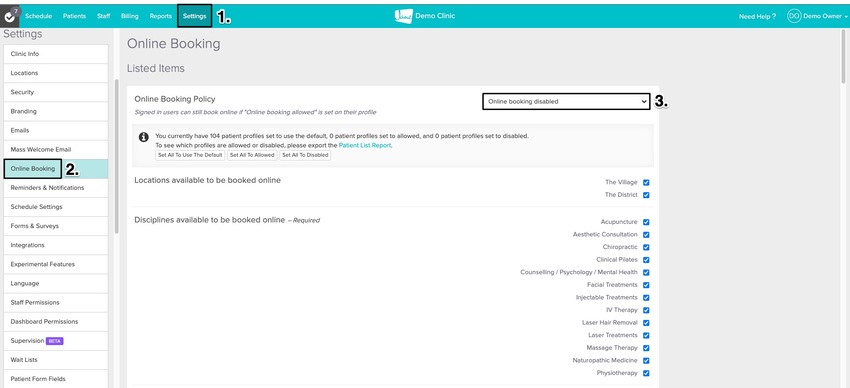The height and width of the screenshot is (388, 850).
Task: Toggle the IV Therapy checkbox
Action: tap(646, 310)
